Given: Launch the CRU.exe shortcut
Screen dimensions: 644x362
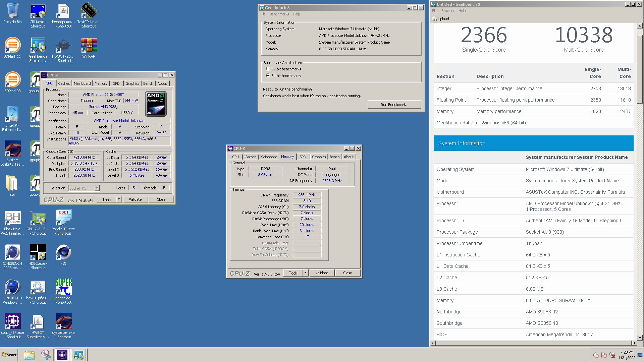Looking at the screenshot, I should [38, 15].
